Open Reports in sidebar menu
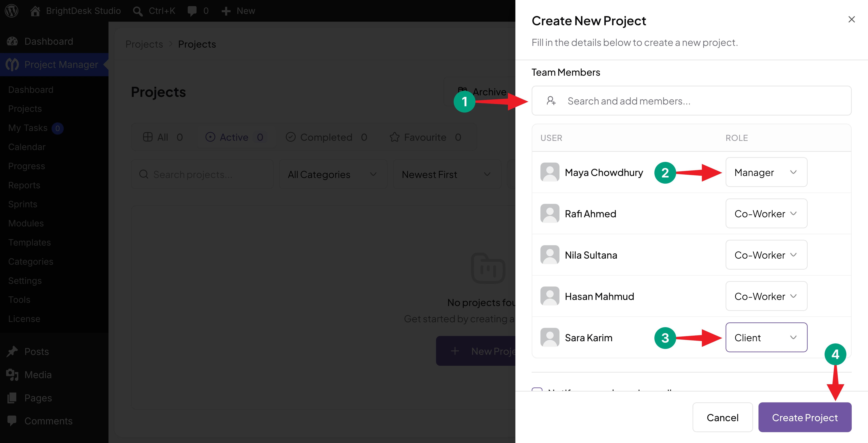The width and height of the screenshot is (868, 443). click(24, 185)
